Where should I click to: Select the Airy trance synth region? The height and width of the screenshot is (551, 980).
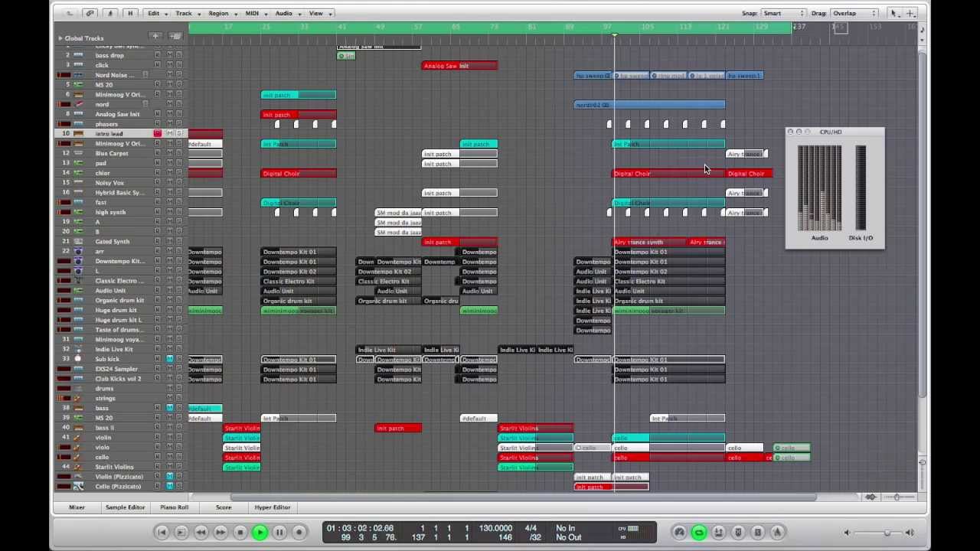click(x=651, y=242)
